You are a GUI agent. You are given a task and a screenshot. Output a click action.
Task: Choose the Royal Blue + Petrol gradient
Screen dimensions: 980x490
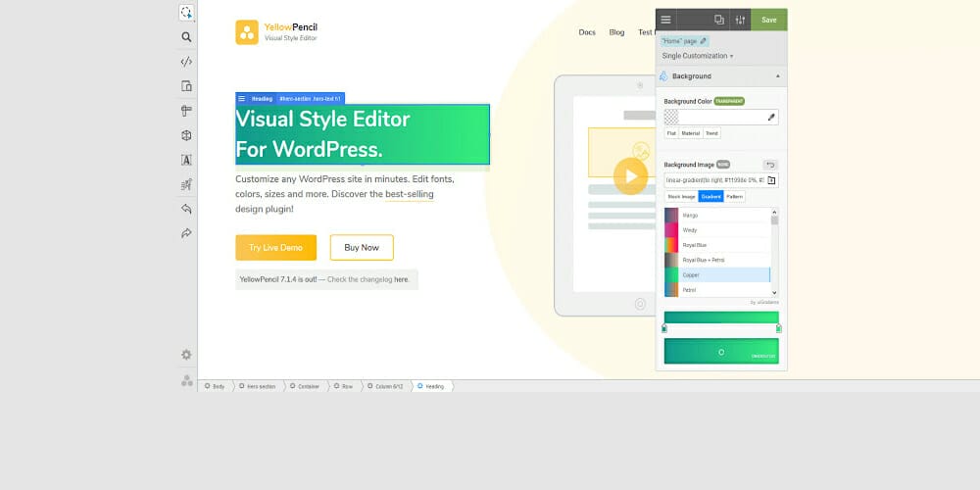click(x=717, y=260)
